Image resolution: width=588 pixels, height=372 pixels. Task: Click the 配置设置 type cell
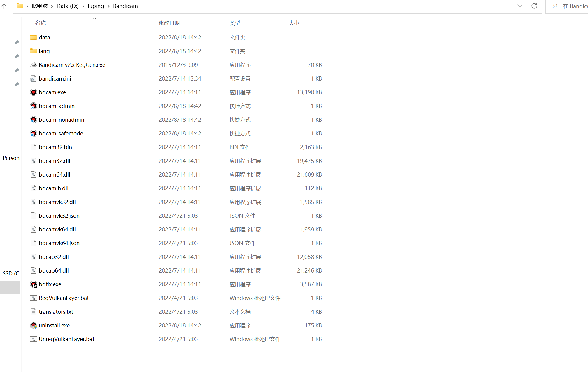click(240, 78)
